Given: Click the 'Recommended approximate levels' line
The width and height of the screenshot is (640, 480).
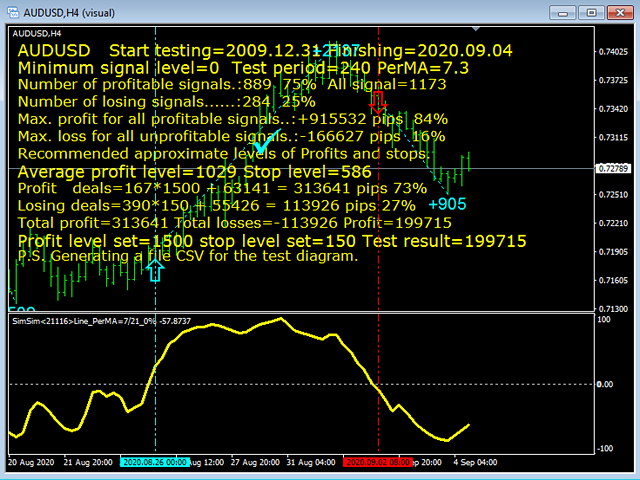Looking at the screenshot, I should tap(224, 154).
